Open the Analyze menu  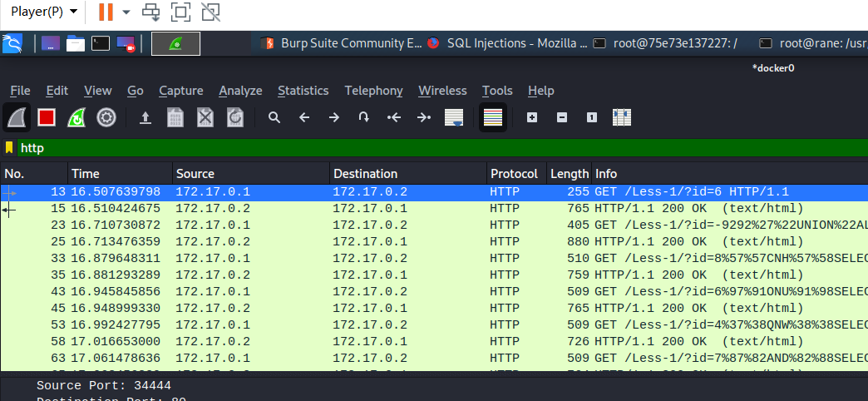point(240,91)
